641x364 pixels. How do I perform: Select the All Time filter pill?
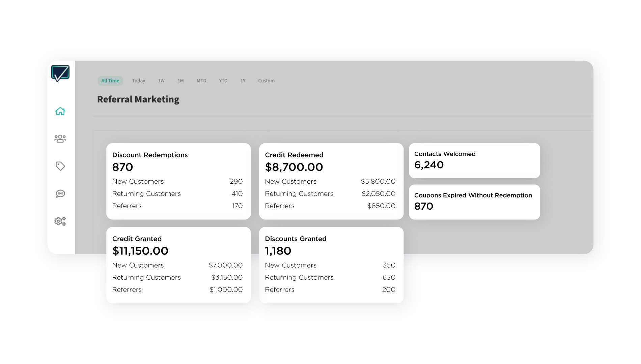tap(110, 81)
